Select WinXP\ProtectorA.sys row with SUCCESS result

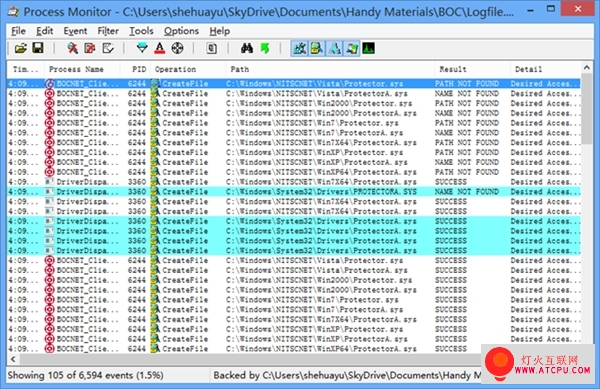coord(294,339)
